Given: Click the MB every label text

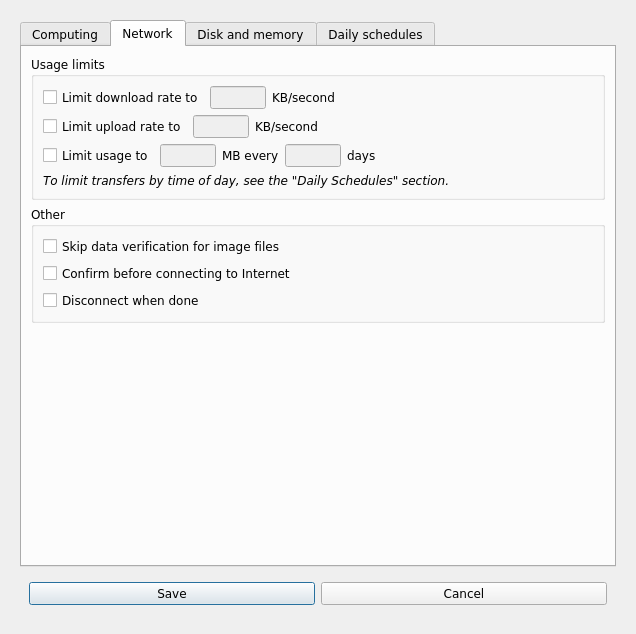Looking at the screenshot, I should coord(250,156).
